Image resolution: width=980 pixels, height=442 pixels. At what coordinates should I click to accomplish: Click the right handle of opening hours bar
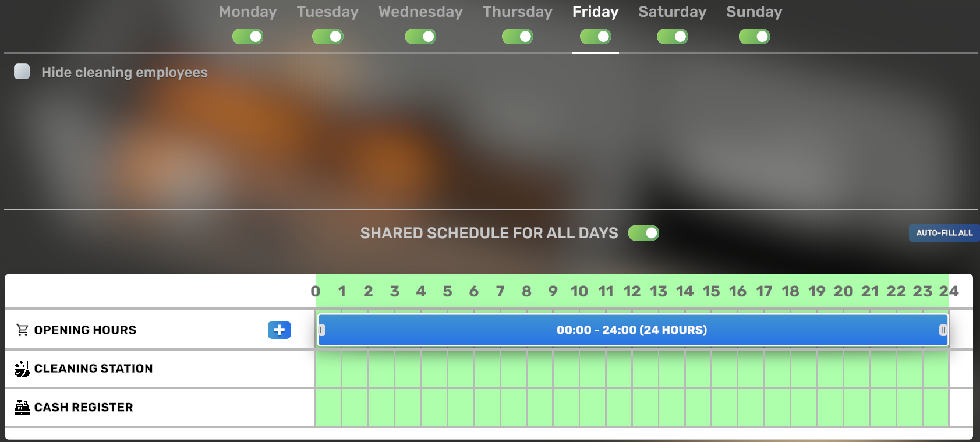tap(943, 330)
